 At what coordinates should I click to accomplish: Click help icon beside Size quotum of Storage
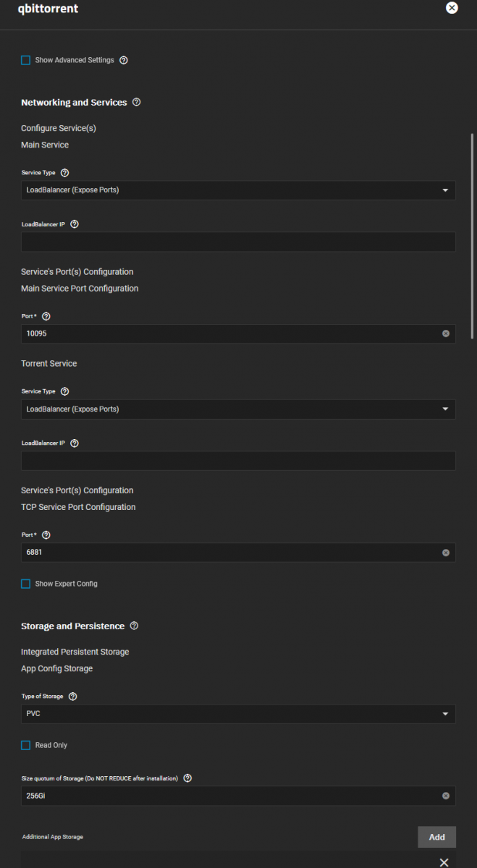[x=187, y=778]
